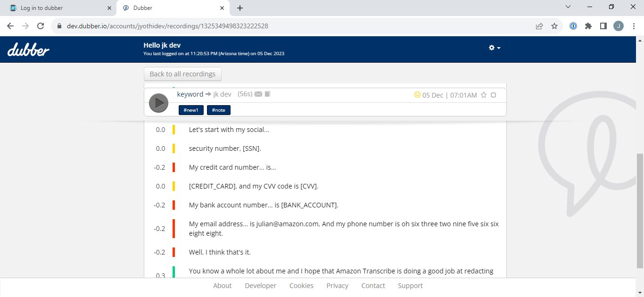Open the keyword recording link
Viewport: 644px width, 297px height.
pos(190,94)
